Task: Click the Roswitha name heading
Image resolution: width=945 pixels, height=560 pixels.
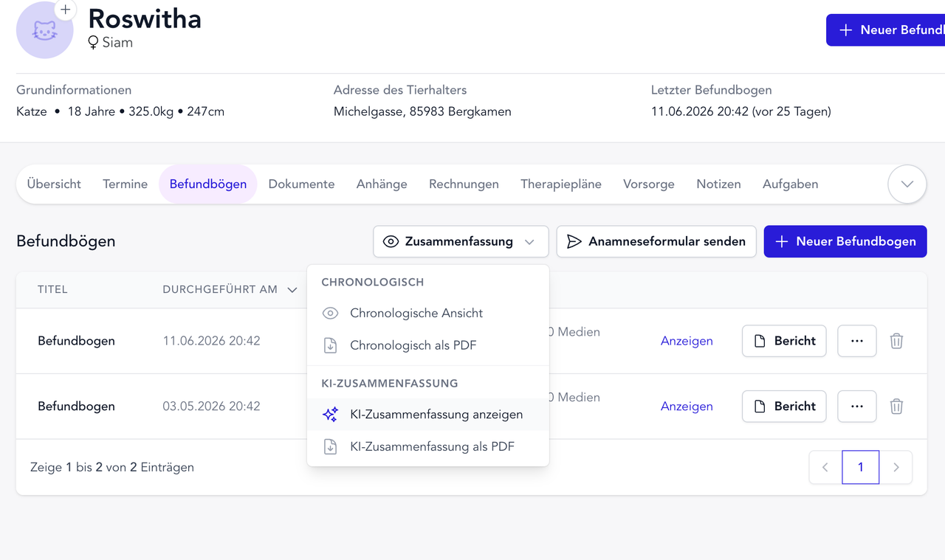Action: pyautogui.click(x=145, y=18)
